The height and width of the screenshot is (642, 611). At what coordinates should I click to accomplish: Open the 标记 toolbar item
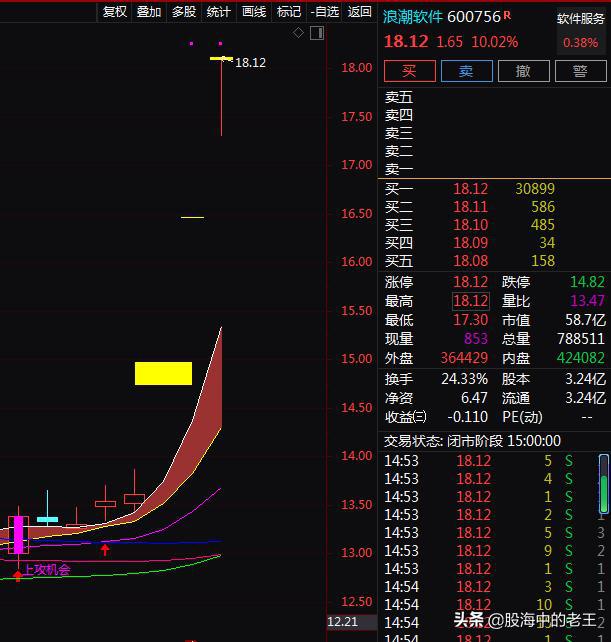(x=289, y=12)
